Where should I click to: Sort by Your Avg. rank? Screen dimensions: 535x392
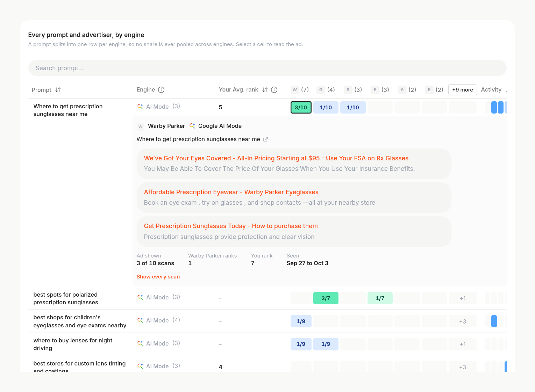[265, 90]
